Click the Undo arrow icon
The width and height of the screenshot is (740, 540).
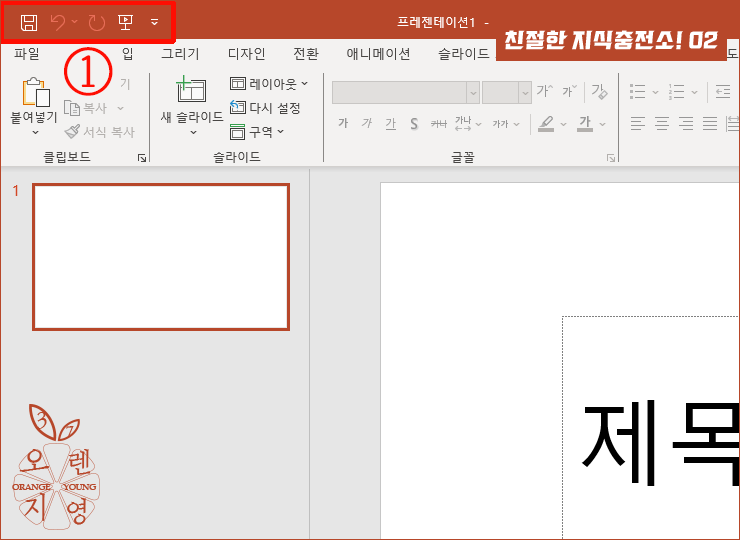click(x=58, y=22)
